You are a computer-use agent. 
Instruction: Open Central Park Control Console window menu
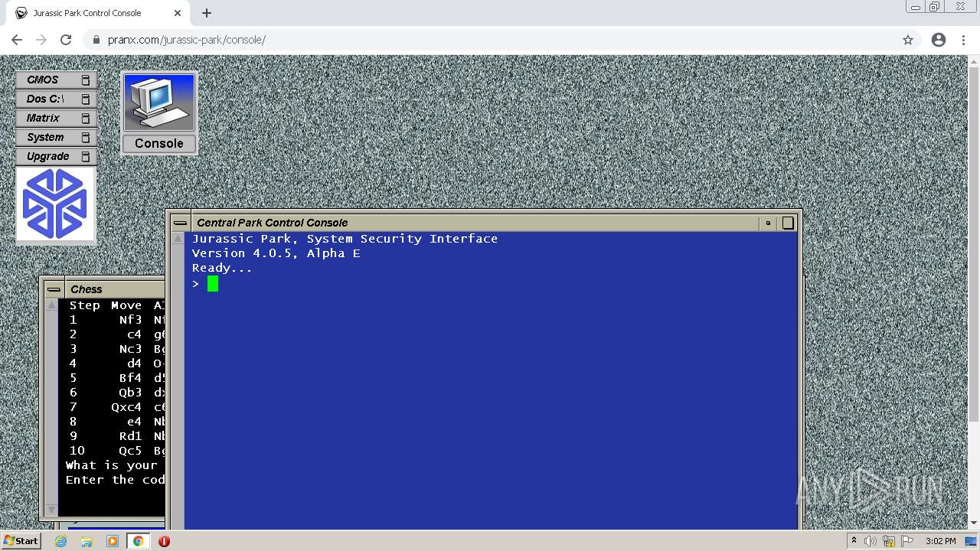click(x=180, y=223)
